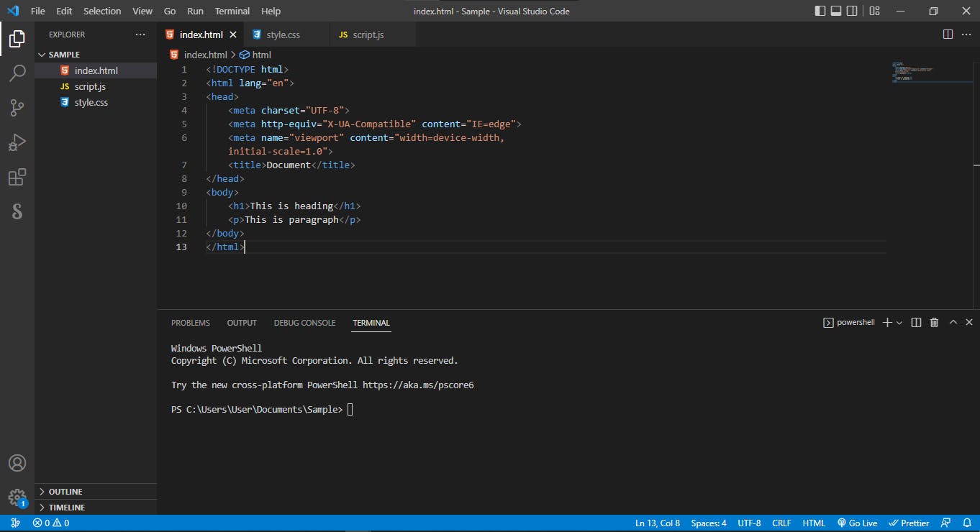Open the Run and Debug view

(17, 142)
